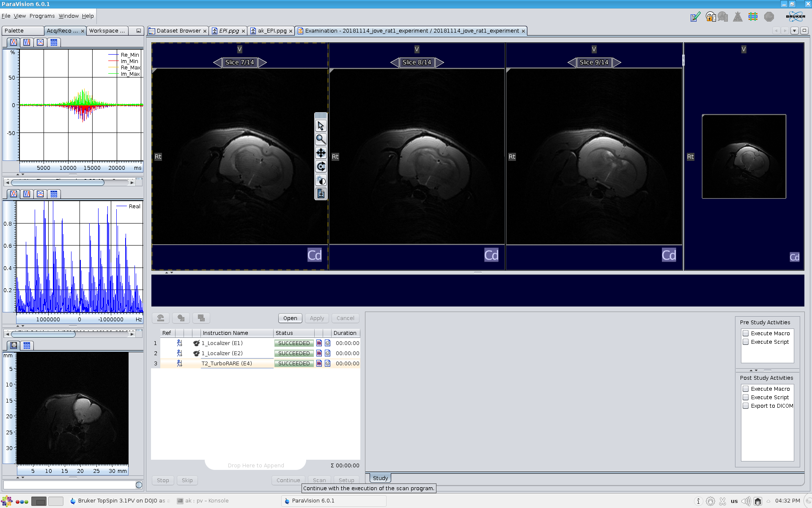812x508 pixels.
Task: Enable Export to DICOM checkbox
Action: pos(746,406)
